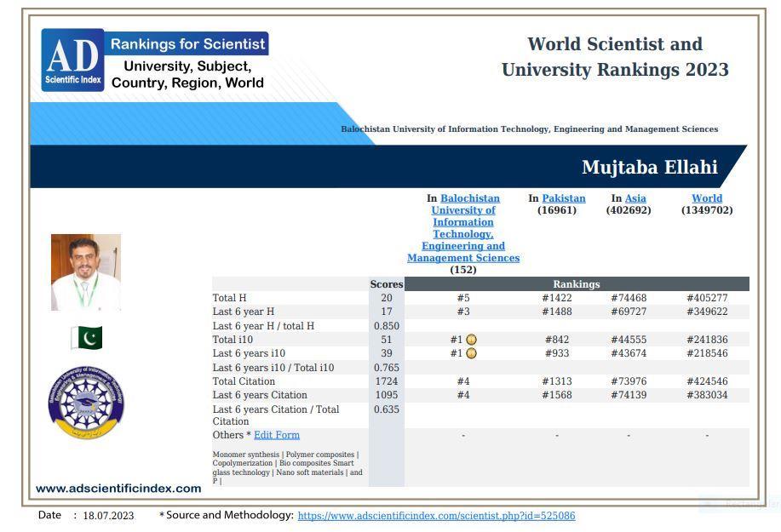Click Total H world rank #405277
The height and width of the screenshot is (532, 781).
[x=707, y=298]
